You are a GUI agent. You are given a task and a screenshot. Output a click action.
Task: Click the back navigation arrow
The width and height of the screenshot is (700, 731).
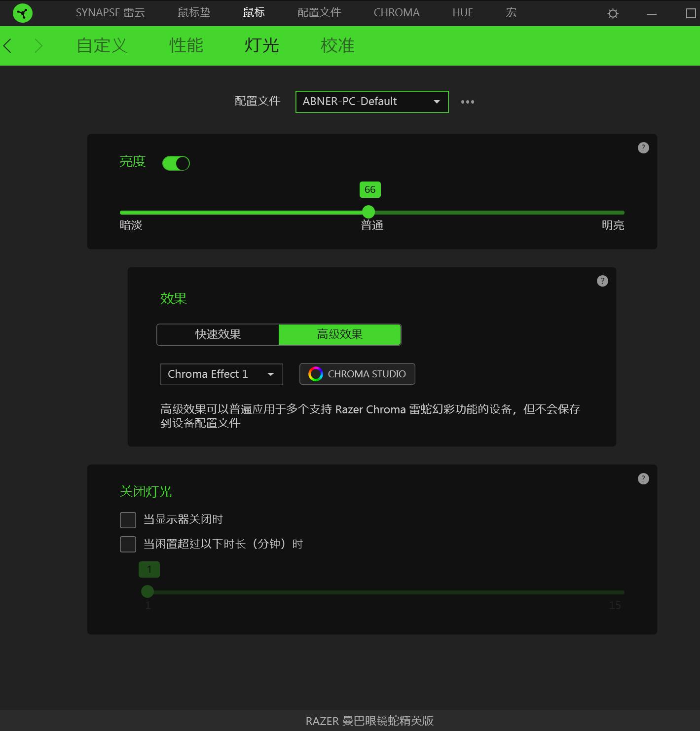pyautogui.click(x=7, y=45)
